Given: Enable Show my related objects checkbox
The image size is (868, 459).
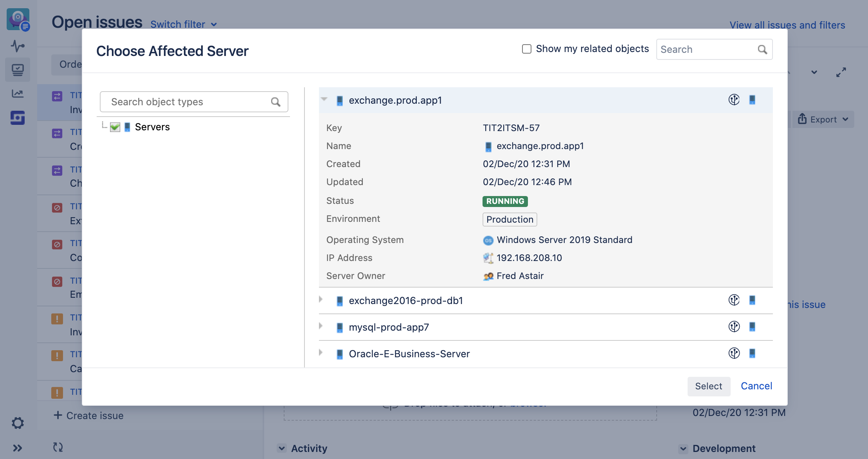Looking at the screenshot, I should [527, 49].
